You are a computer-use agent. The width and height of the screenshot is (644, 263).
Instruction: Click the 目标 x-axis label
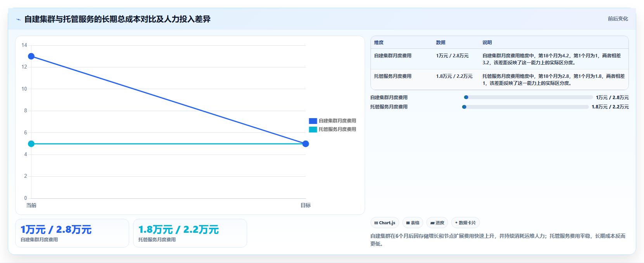(x=306, y=205)
